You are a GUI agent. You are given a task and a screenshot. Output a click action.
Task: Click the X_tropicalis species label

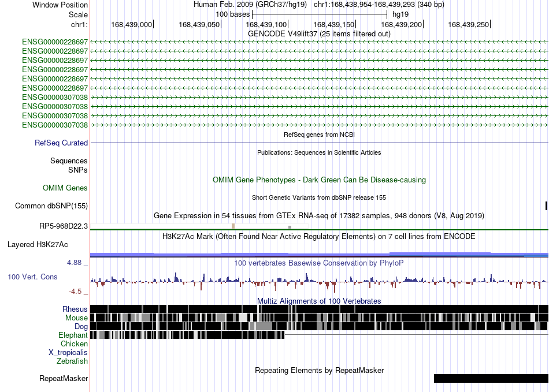(x=68, y=353)
